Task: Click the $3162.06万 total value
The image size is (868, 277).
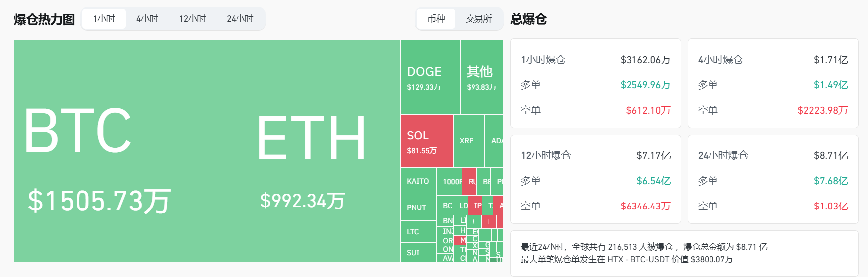Action: coord(645,60)
